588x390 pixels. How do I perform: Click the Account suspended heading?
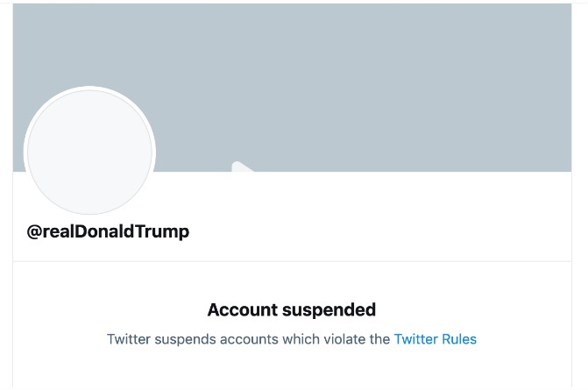291,309
